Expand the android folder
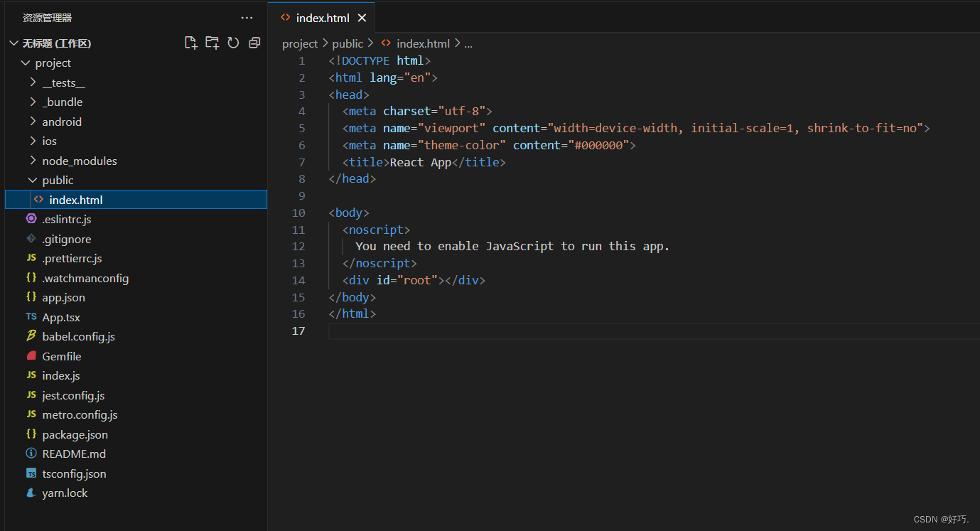The height and width of the screenshot is (531, 980). (x=33, y=122)
